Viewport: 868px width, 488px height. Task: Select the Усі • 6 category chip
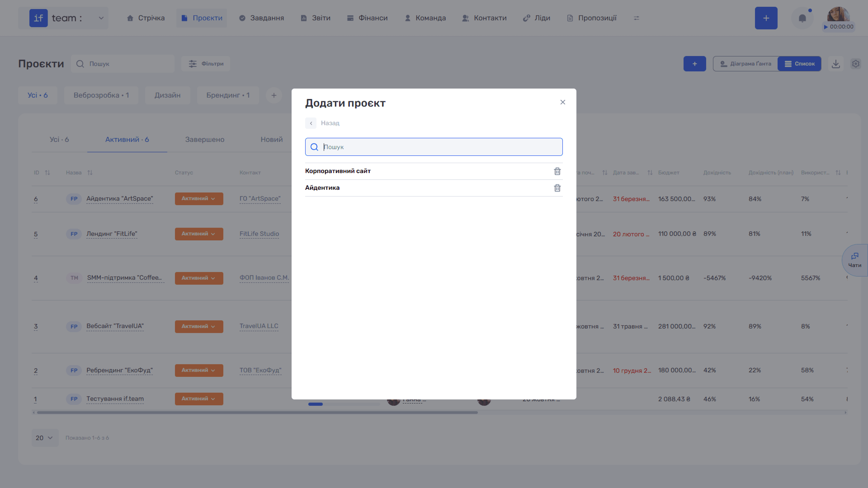click(x=38, y=95)
